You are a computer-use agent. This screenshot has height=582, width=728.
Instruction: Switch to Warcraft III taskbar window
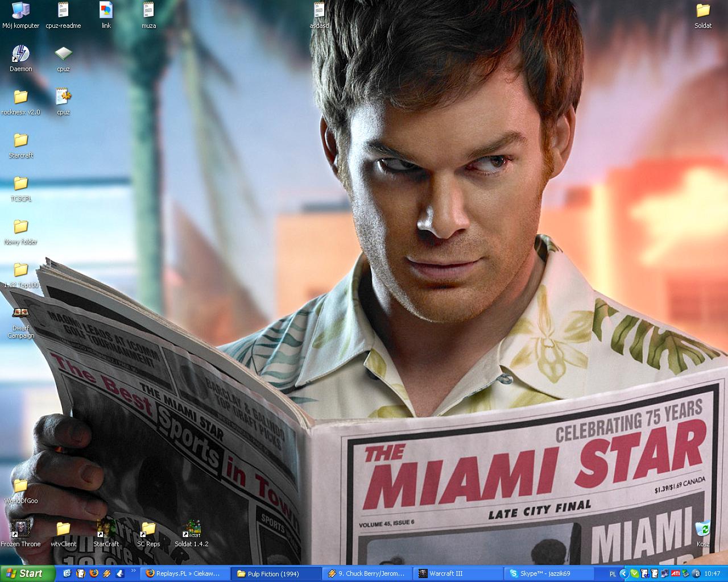coord(458,573)
